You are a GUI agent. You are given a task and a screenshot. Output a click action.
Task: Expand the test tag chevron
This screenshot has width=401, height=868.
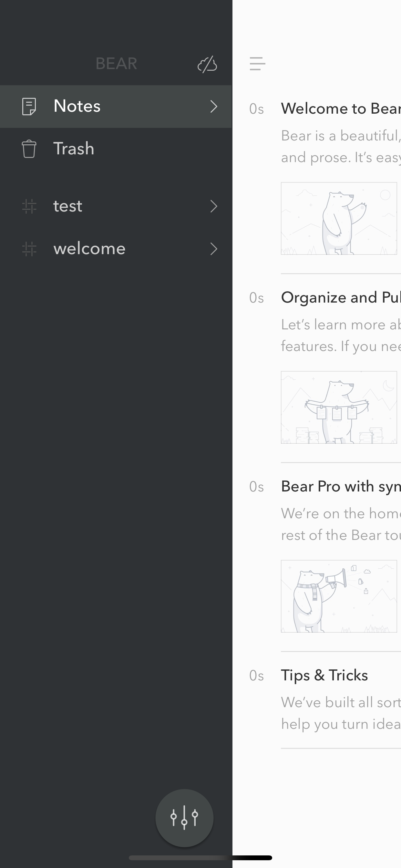coord(214,206)
